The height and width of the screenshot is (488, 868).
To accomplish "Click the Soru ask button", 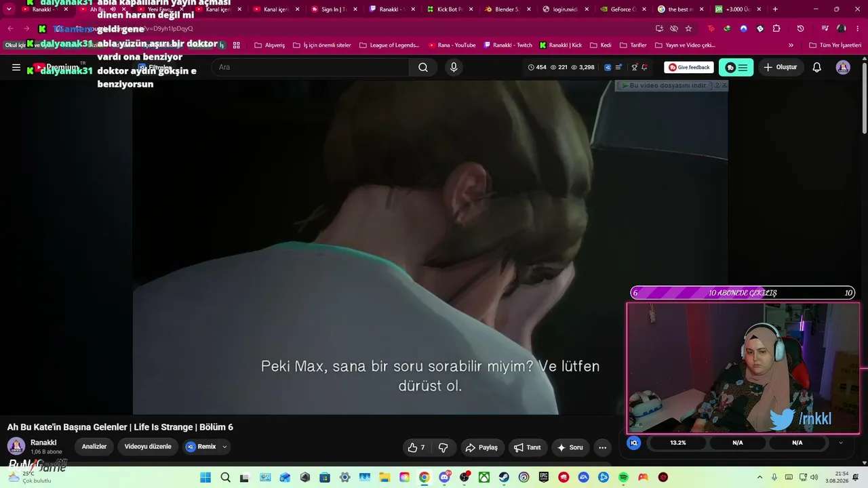I will [570, 447].
